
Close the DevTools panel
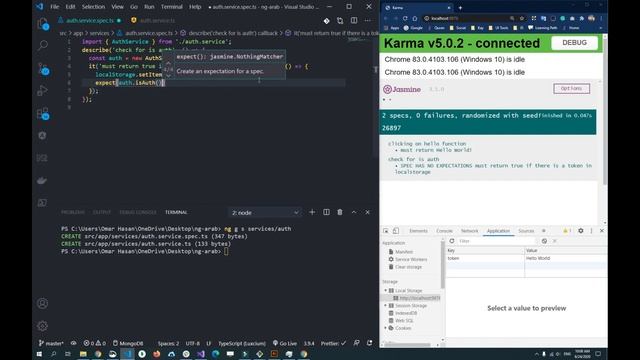point(602,231)
